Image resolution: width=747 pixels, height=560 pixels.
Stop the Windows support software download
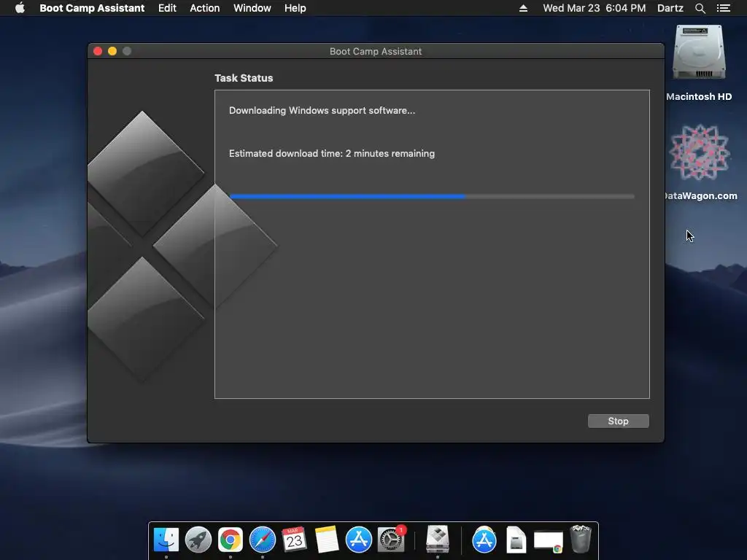[618, 421]
